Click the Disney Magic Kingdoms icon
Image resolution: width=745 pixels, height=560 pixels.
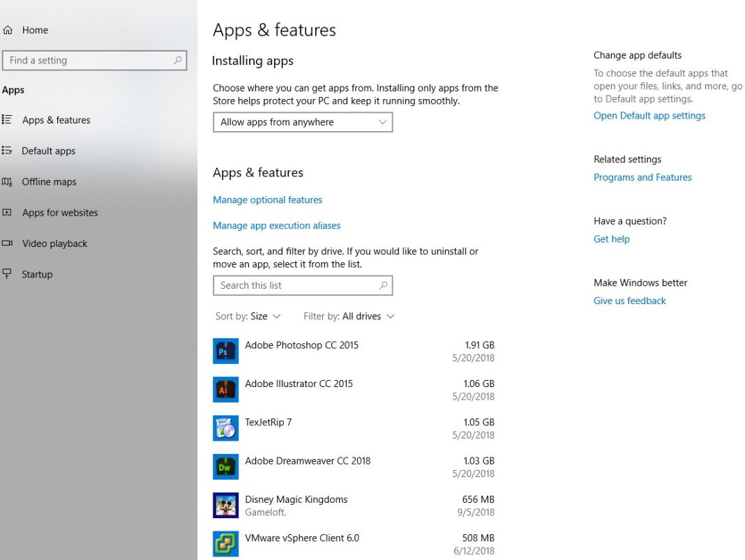(x=225, y=506)
